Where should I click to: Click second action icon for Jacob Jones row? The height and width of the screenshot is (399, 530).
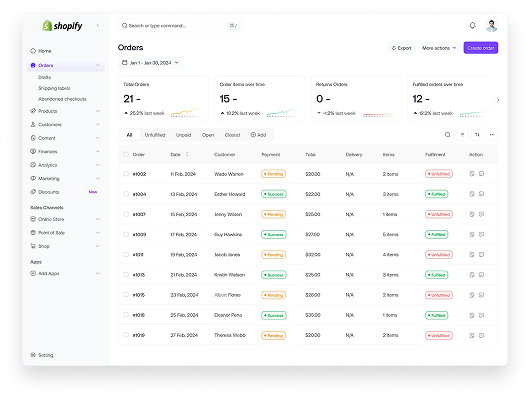(x=481, y=254)
